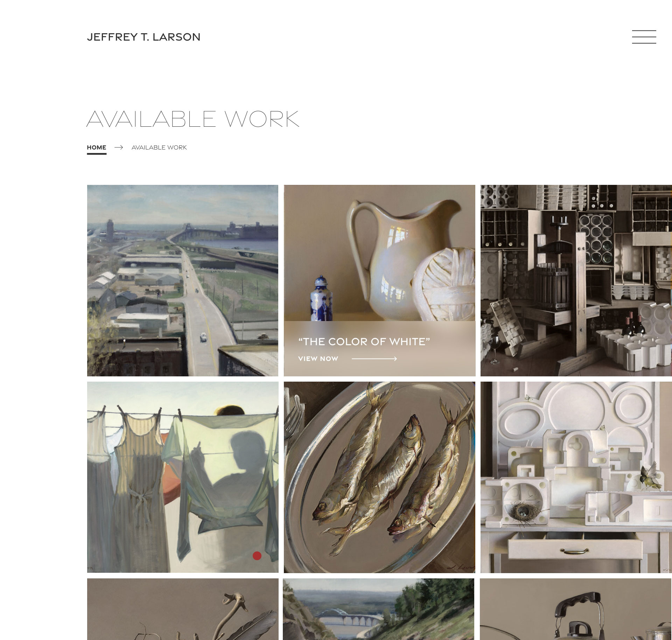The height and width of the screenshot is (640, 672).
Task: Open the feather and branch painting
Action: [x=183, y=609]
